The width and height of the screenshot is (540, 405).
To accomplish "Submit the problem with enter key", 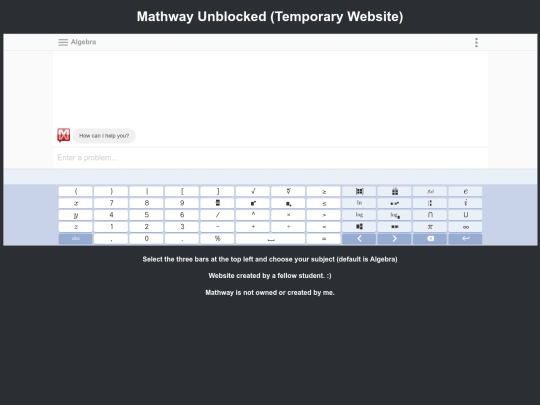I will 465,239.
